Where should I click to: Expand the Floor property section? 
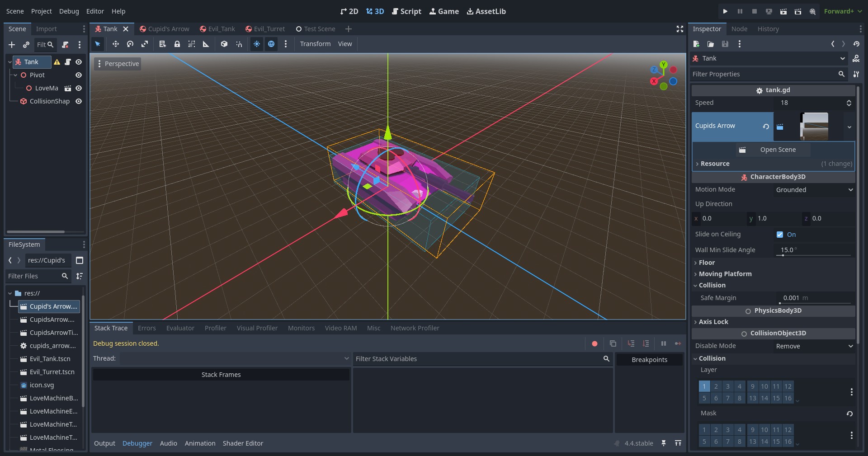(x=707, y=263)
